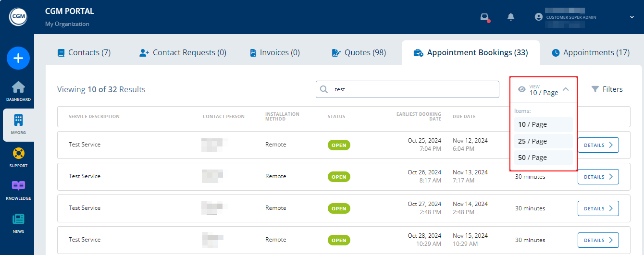
Task: Open Details for Oct 27, 2024 booking
Action: tap(598, 208)
